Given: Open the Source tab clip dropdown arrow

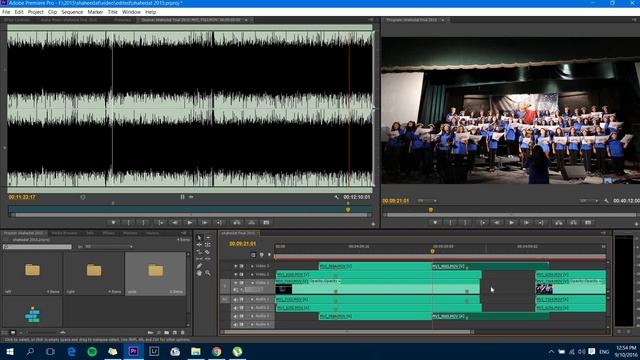Looking at the screenshot, I should click(246, 20).
